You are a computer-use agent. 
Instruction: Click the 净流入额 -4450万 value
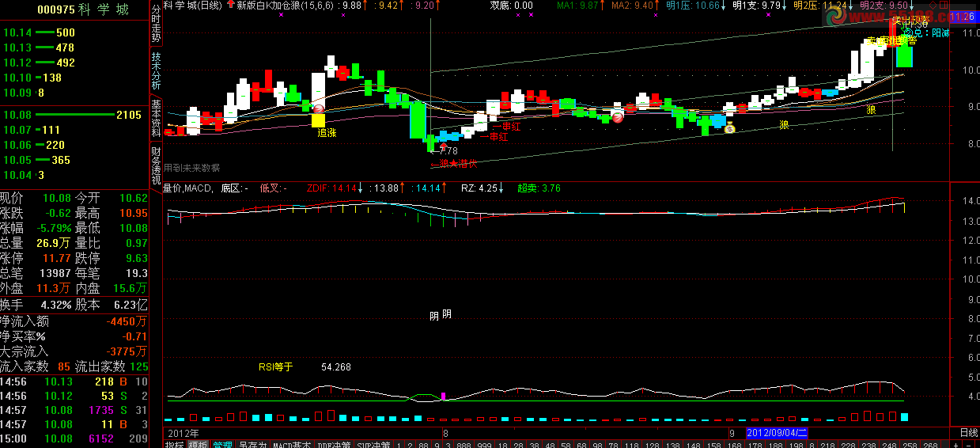click(127, 321)
